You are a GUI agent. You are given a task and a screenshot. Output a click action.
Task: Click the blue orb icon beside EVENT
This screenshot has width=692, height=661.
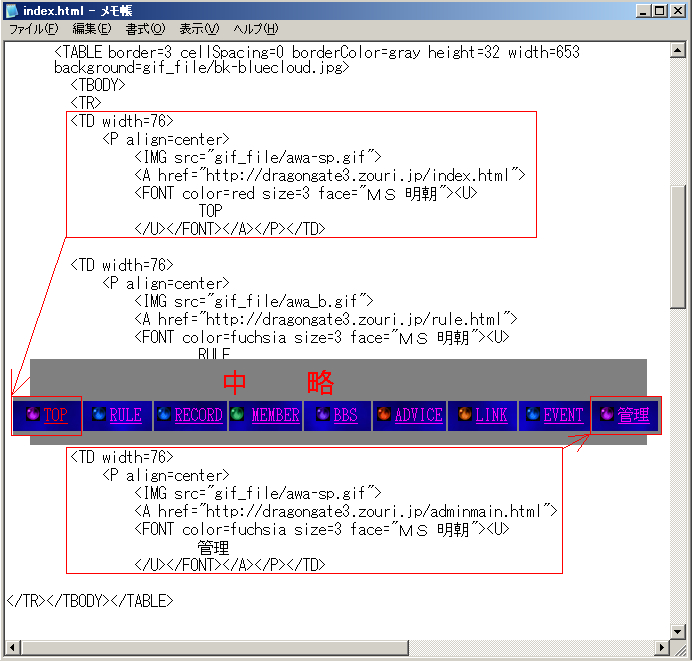point(533,414)
